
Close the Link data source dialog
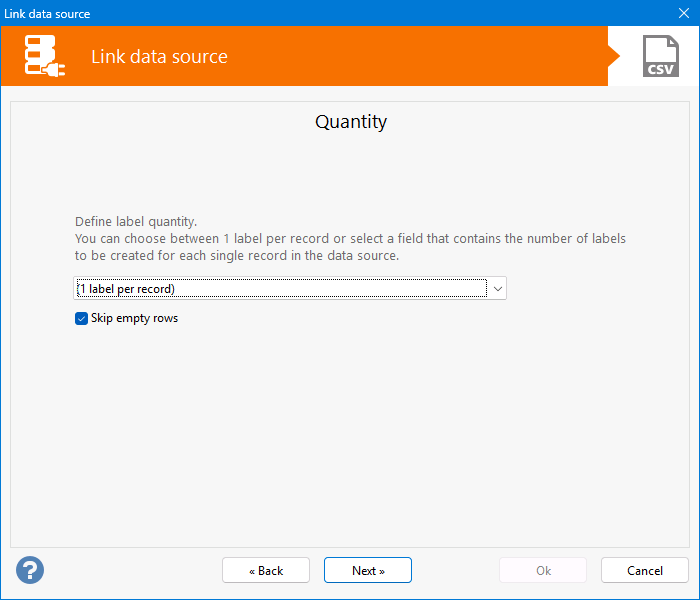tap(685, 13)
